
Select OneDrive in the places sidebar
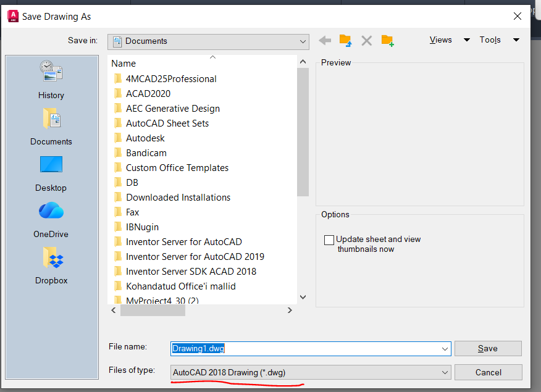point(51,219)
